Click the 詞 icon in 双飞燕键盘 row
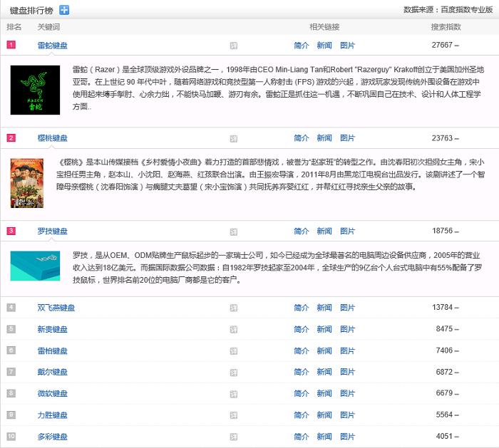 pos(234,308)
